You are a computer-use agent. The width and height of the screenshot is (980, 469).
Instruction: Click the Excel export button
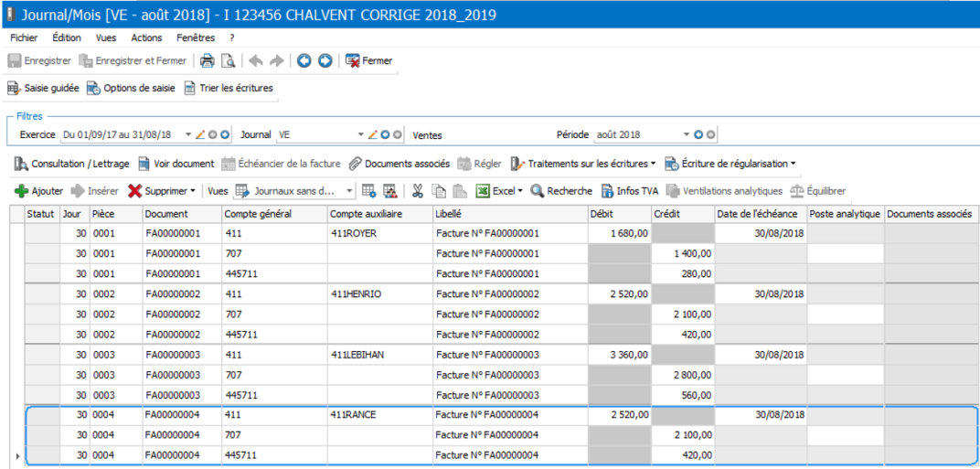click(495, 191)
